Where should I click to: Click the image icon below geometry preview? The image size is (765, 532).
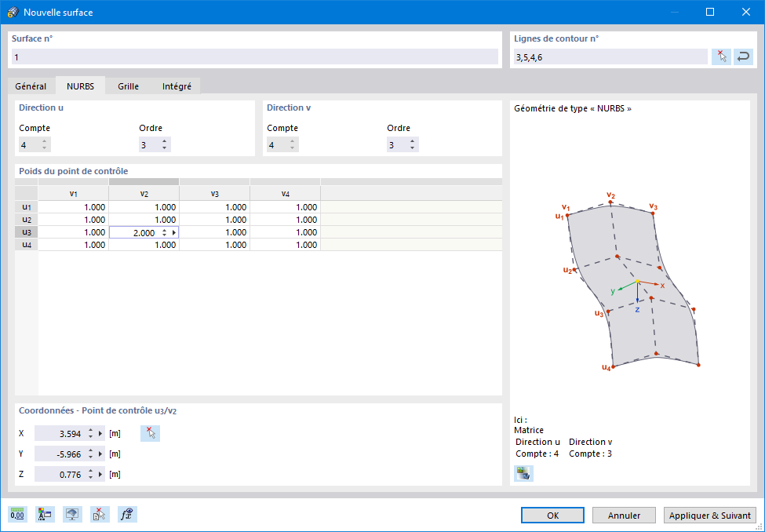pos(523,473)
